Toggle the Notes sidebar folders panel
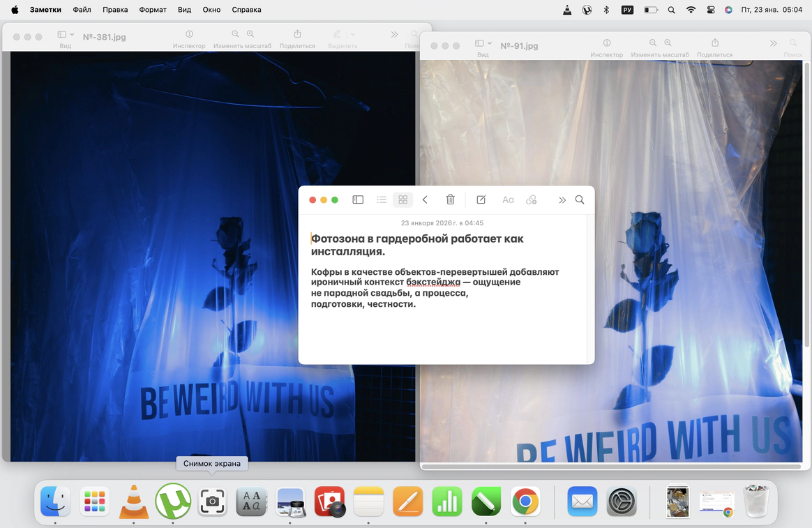Image resolution: width=812 pixels, height=528 pixels. pos(358,199)
